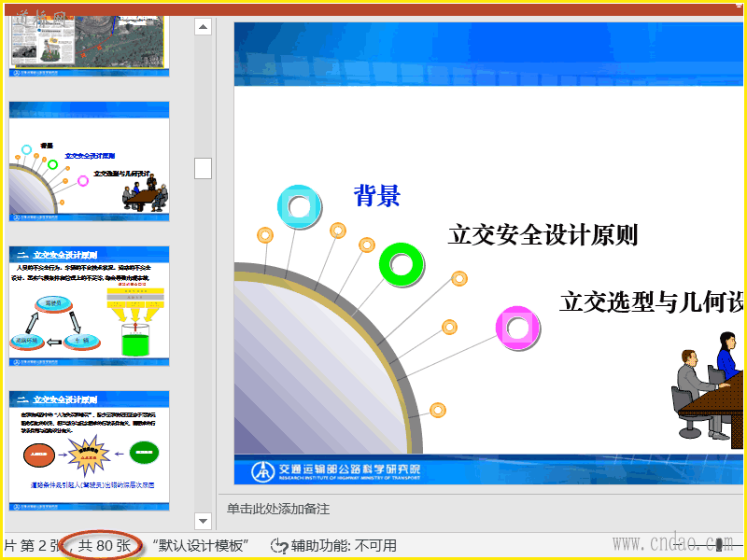
Task: Select the slide thumbnail with the green beaker diagram
Action: click(89, 306)
